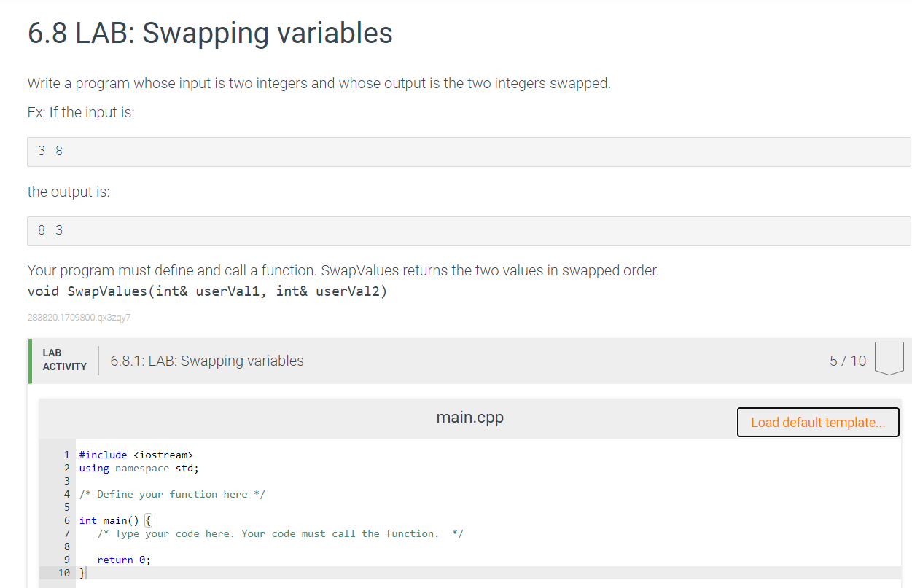The image size is (912, 588).
Task: Click the return 0; statement
Action: point(125,560)
